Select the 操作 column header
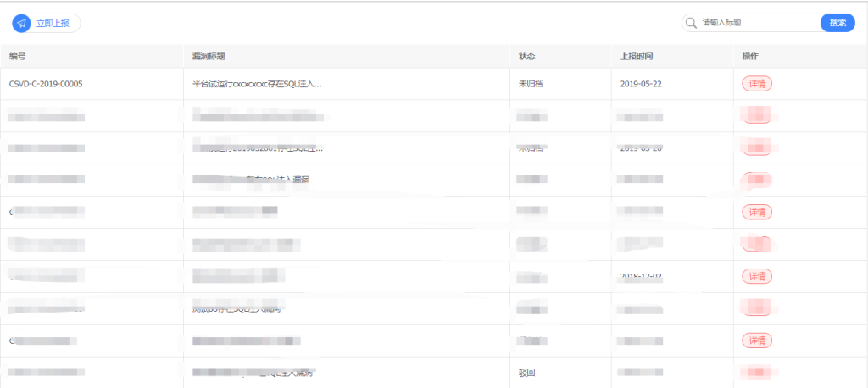 click(751, 56)
